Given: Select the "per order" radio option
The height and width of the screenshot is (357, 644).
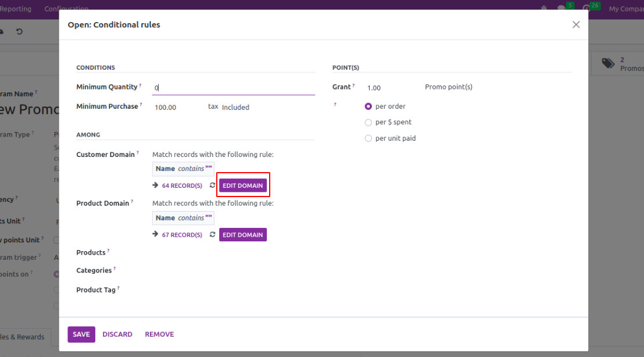Looking at the screenshot, I should click(368, 106).
